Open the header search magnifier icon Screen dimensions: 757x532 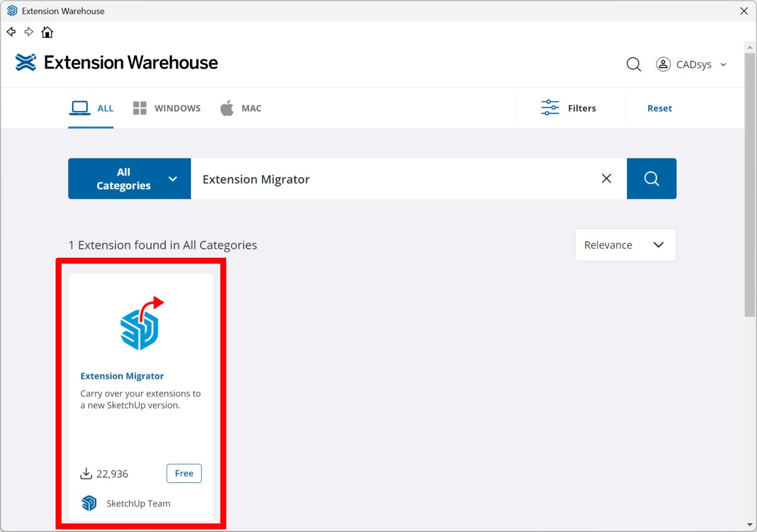pyautogui.click(x=633, y=64)
